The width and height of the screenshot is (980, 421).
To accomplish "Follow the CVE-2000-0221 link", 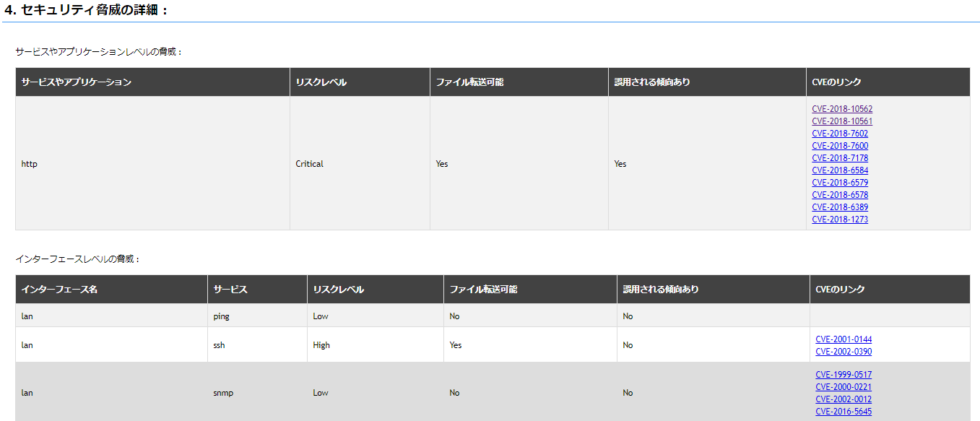I will (844, 387).
